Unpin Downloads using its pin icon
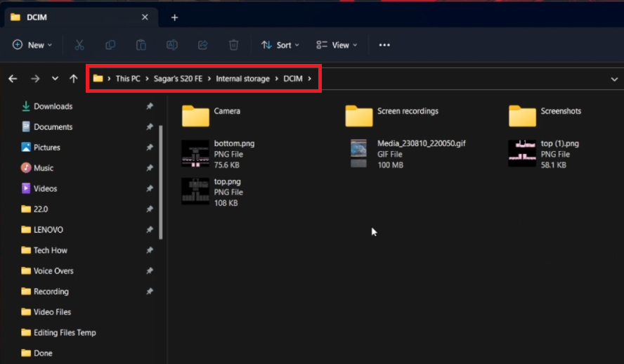624x364 pixels. pyautogui.click(x=149, y=107)
